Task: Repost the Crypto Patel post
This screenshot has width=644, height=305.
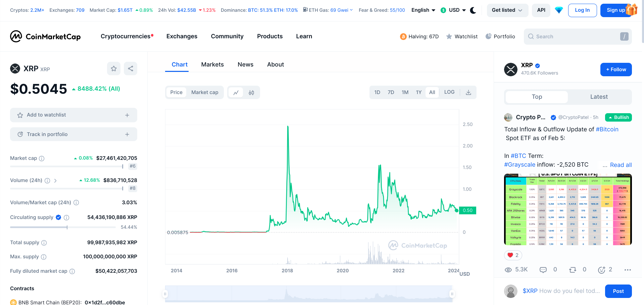Action: 573,270
